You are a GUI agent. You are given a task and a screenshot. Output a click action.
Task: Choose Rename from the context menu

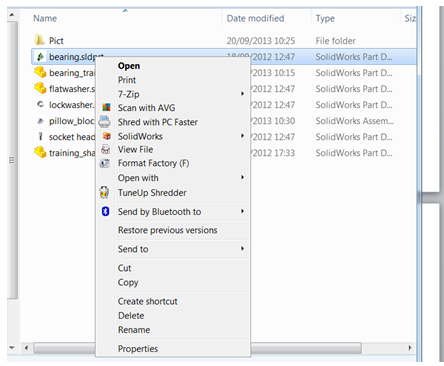pyautogui.click(x=134, y=330)
